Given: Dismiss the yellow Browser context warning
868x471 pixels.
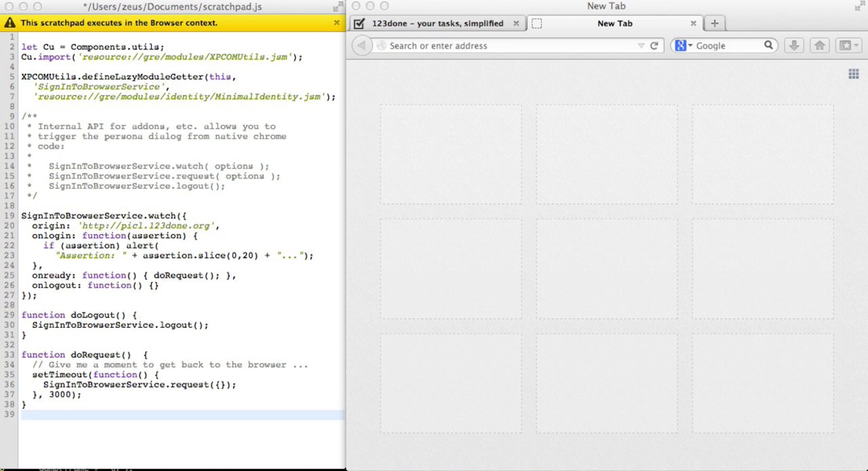Looking at the screenshot, I should point(336,23).
